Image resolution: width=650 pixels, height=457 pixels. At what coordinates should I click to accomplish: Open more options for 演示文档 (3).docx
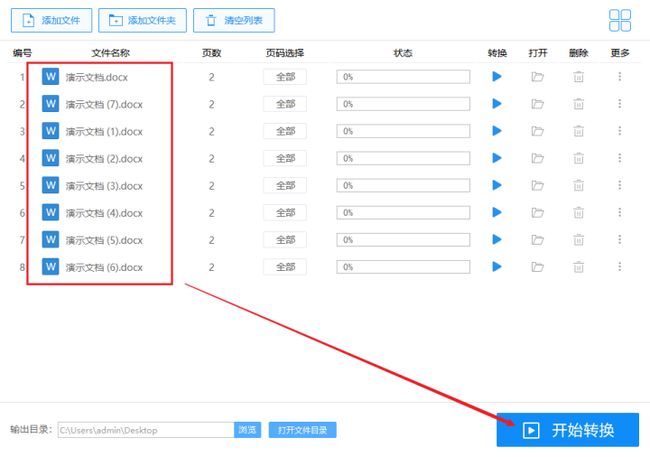(x=620, y=185)
